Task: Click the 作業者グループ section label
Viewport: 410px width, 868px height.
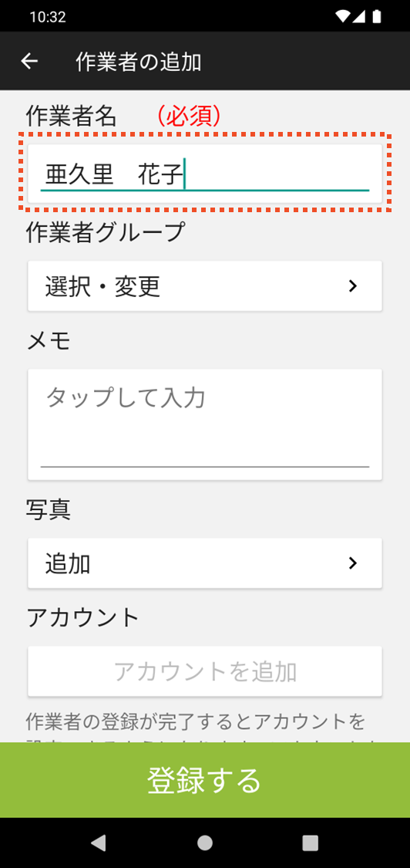Action: point(105,232)
